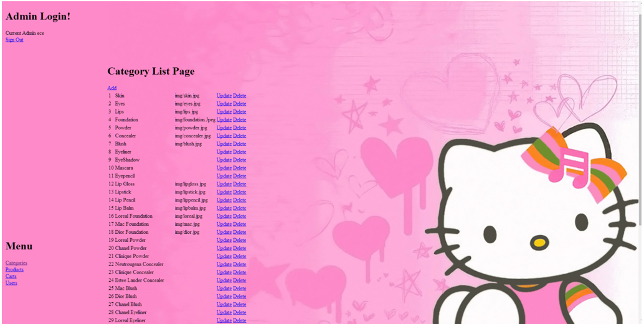Open Products in the Menu
644x324 pixels.
(14, 270)
